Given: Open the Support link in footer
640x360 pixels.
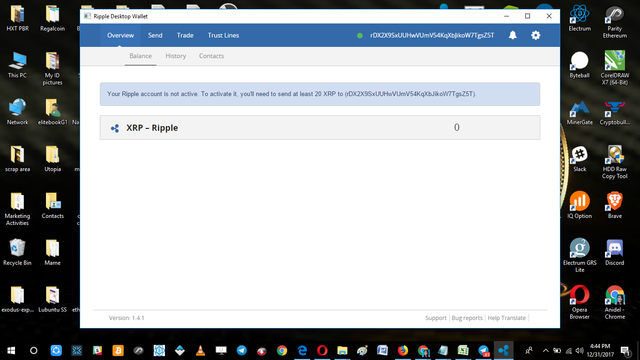Looking at the screenshot, I should tap(436, 318).
